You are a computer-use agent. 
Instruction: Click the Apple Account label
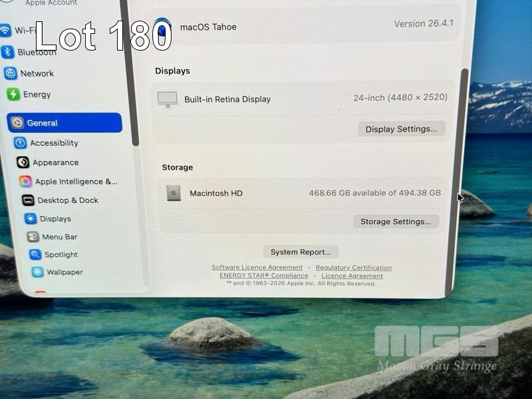[52, 3]
